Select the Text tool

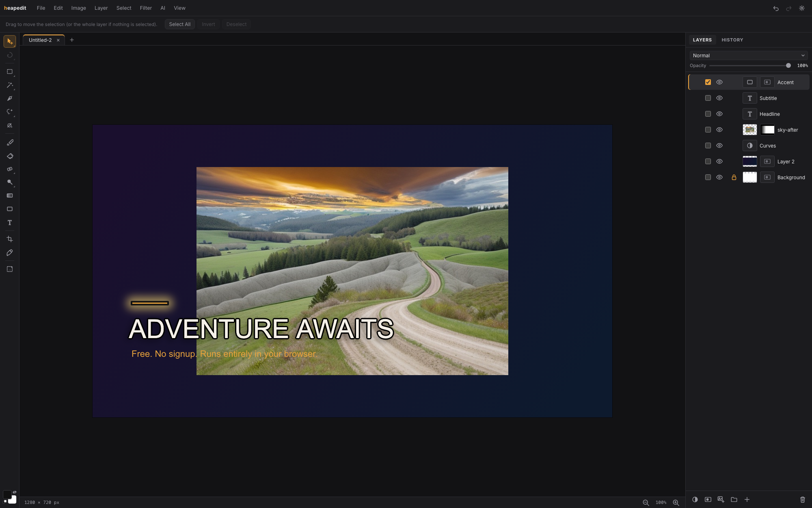pos(10,223)
